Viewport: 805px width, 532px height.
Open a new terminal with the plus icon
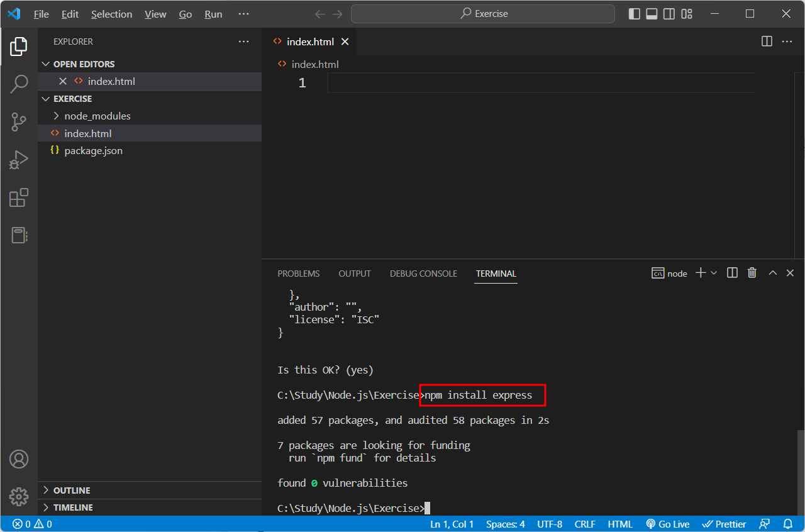click(x=699, y=273)
